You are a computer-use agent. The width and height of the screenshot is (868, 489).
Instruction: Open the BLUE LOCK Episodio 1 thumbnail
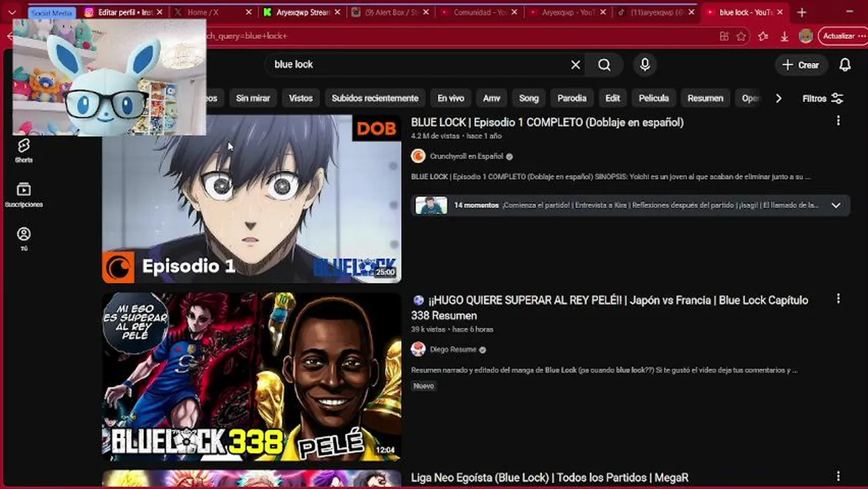pyautogui.click(x=251, y=198)
